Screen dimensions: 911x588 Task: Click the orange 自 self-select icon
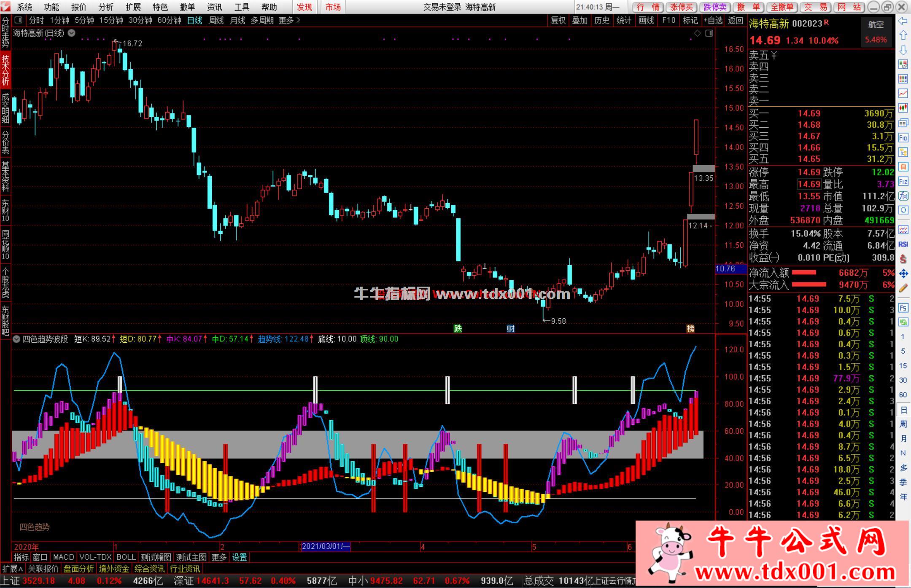click(x=903, y=166)
